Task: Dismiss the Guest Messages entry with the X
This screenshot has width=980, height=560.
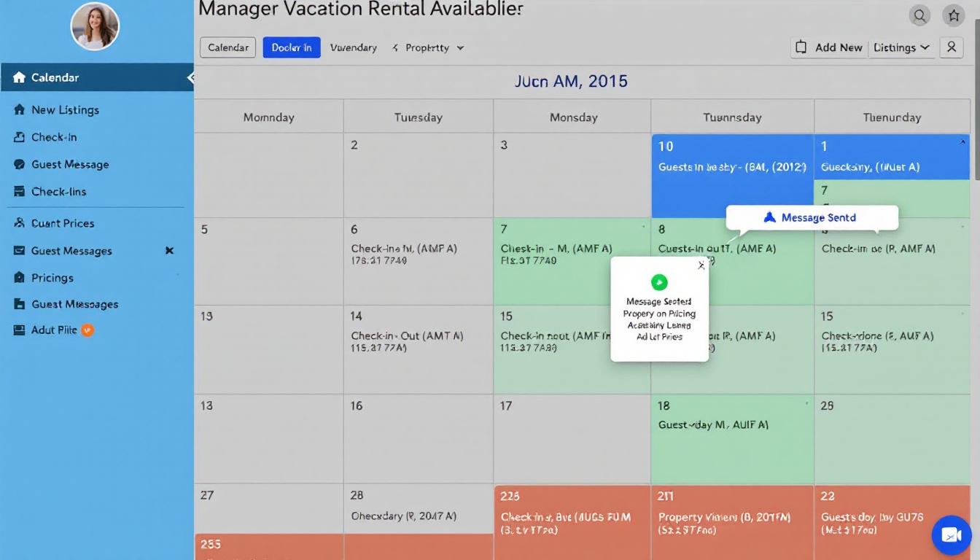Action: tap(169, 250)
